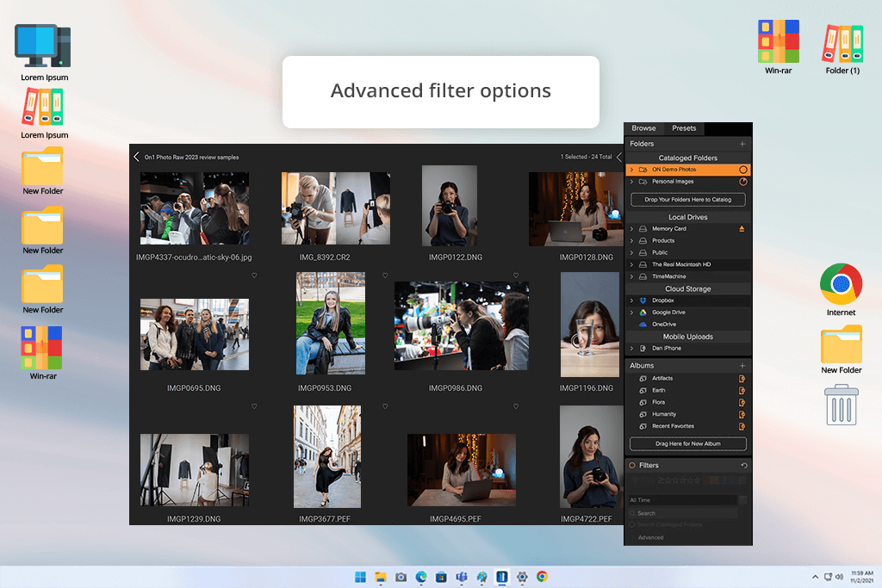Toggle favorite heart above IMGP0953.DNG
This screenshot has height=588, width=882.
pyautogui.click(x=385, y=275)
